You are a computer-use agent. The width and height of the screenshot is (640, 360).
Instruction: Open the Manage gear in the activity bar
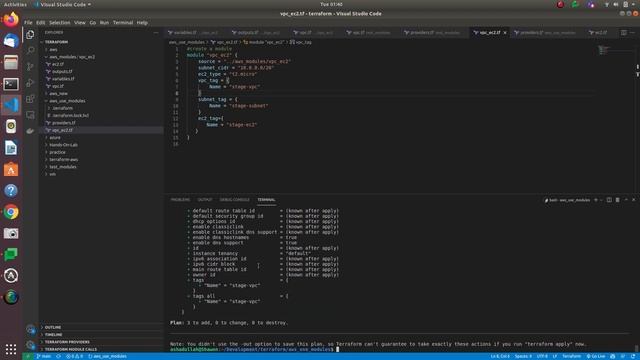tap(30, 345)
